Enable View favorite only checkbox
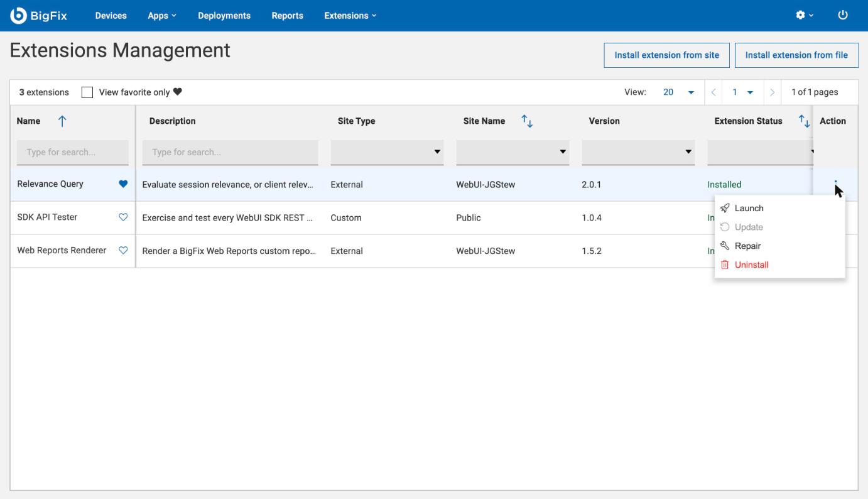 coord(88,92)
